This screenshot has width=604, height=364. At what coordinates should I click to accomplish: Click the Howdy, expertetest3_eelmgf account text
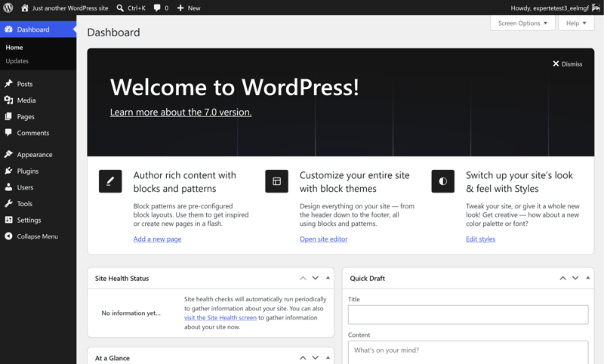[550, 8]
